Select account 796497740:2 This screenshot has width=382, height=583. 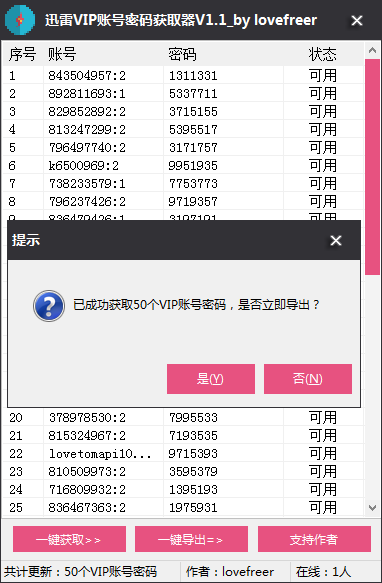[87, 148]
